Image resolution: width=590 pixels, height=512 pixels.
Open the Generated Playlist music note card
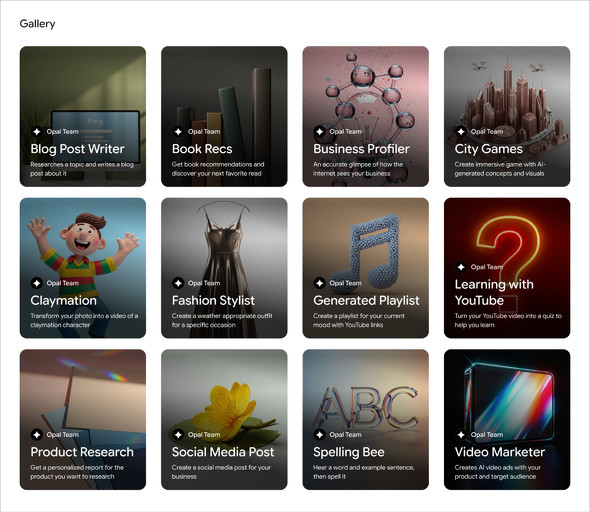point(365,268)
